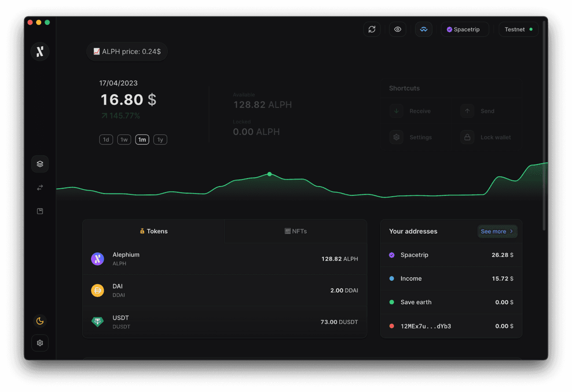
Task: Click the locked 0.00 ALPH balance
Action: point(256,132)
